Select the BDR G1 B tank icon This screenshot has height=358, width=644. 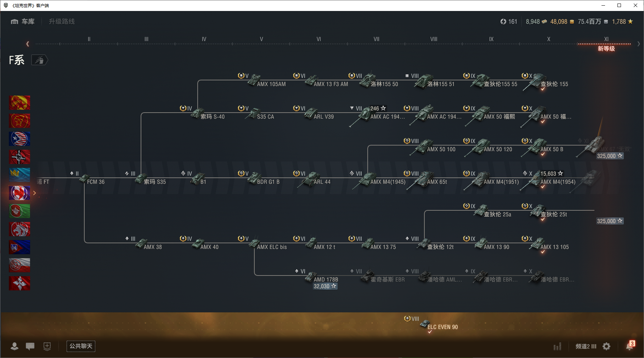[x=254, y=178]
